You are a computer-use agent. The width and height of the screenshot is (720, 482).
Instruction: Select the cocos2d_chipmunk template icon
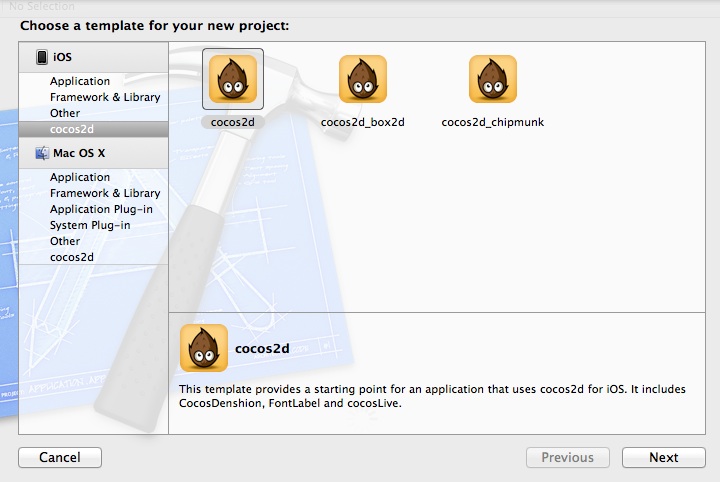493,79
